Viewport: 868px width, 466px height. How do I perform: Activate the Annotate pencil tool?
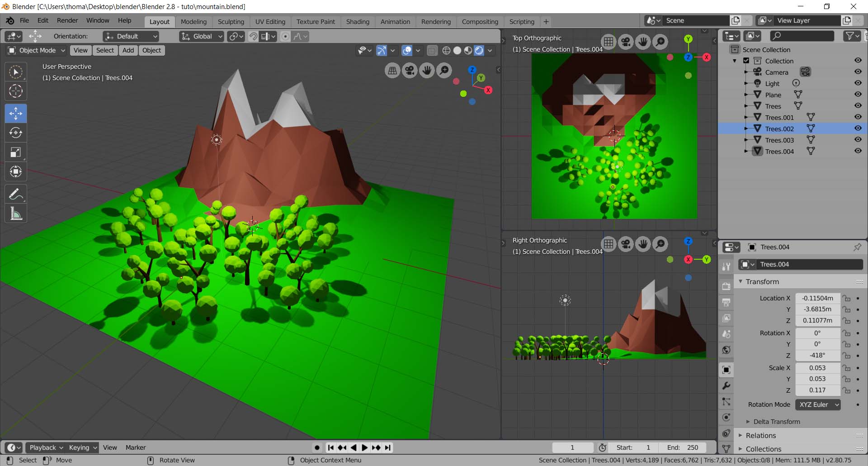(16, 195)
